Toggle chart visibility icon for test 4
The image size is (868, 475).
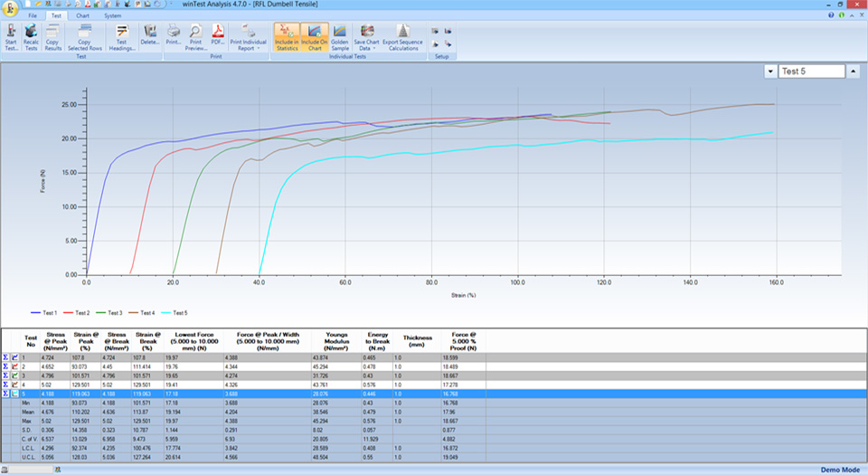[x=15, y=385]
